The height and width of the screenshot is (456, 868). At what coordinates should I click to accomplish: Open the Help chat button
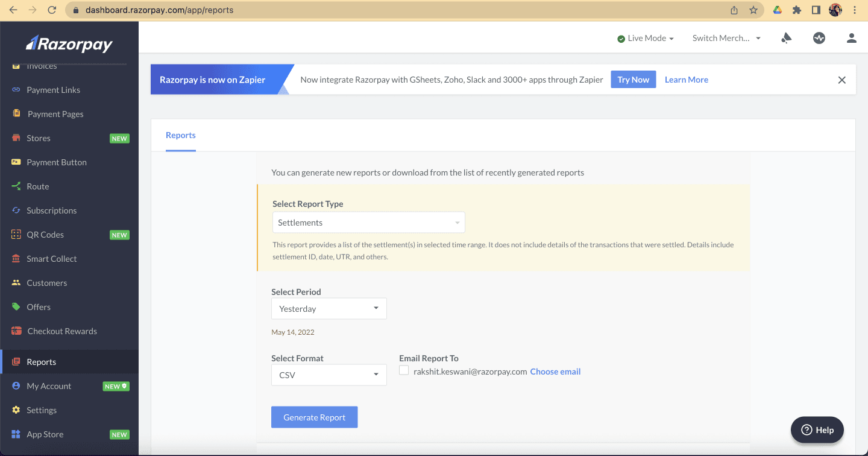(817, 430)
